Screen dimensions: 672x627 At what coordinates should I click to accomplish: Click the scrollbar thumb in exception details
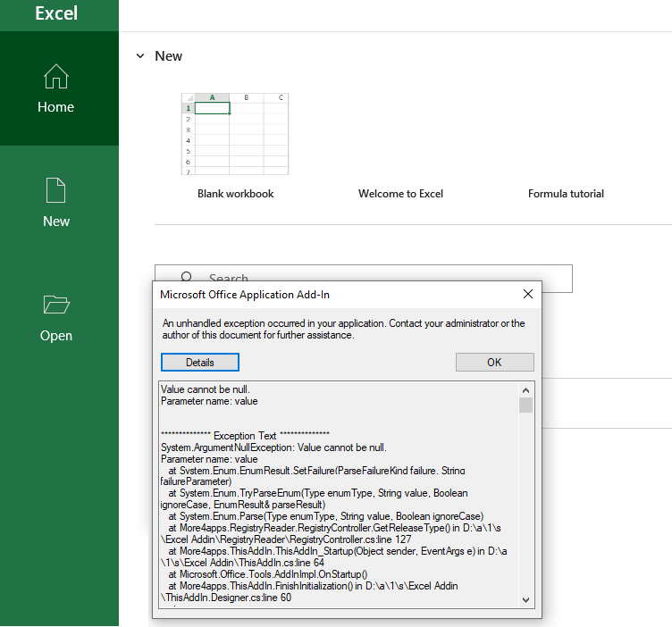tap(525, 405)
